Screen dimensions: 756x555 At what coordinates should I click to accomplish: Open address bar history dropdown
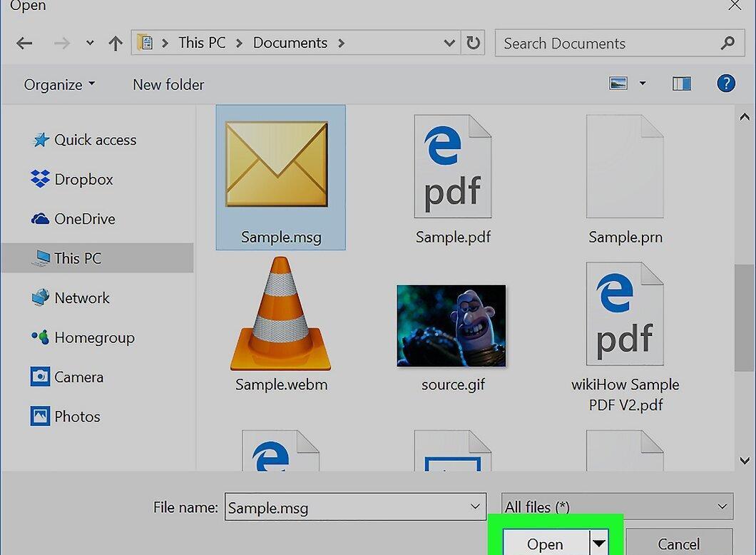coord(449,43)
